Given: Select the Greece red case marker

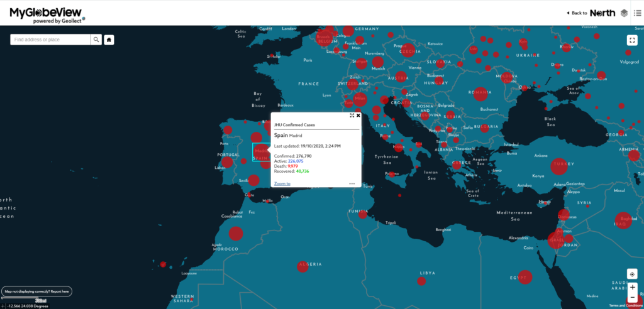Looking at the screenshot, I should point(457,164).
